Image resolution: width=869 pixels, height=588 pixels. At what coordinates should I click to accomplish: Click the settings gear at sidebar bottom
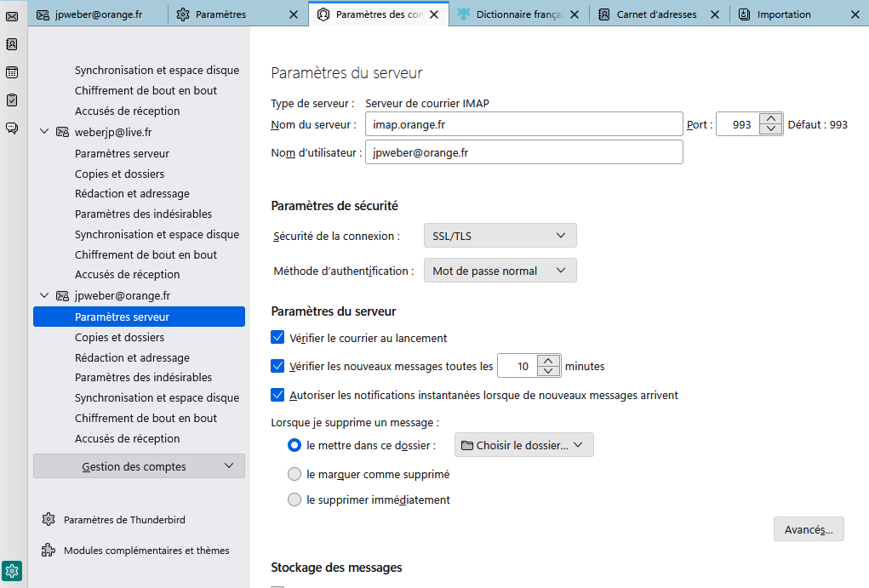[12, 571]
